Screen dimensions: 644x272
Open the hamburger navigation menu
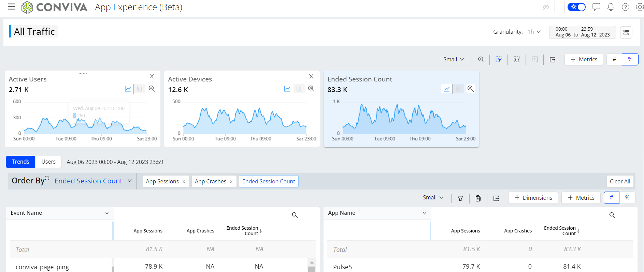pyautogui.click(x=12, y=7)
